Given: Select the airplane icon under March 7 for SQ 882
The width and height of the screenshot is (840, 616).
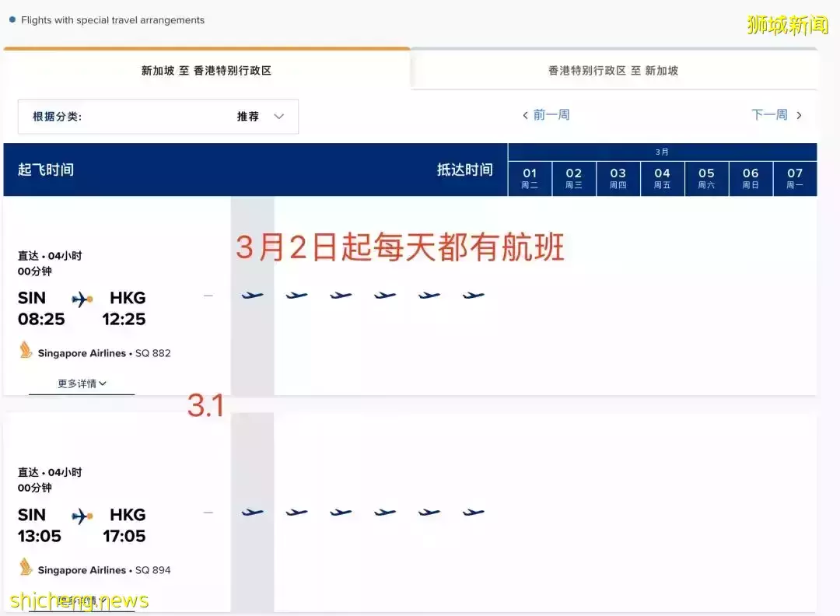Looking at the screenshot, I should tap(472, 296).
